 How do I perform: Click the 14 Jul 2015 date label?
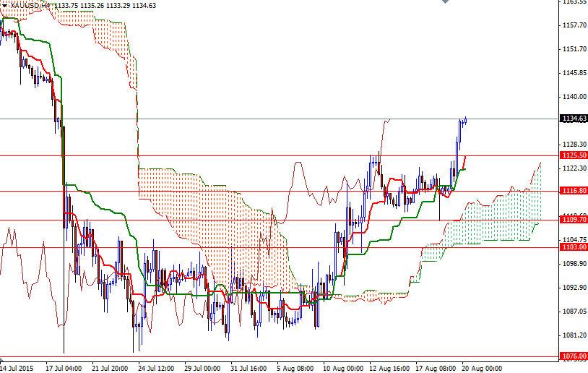[x=17, y=369]
